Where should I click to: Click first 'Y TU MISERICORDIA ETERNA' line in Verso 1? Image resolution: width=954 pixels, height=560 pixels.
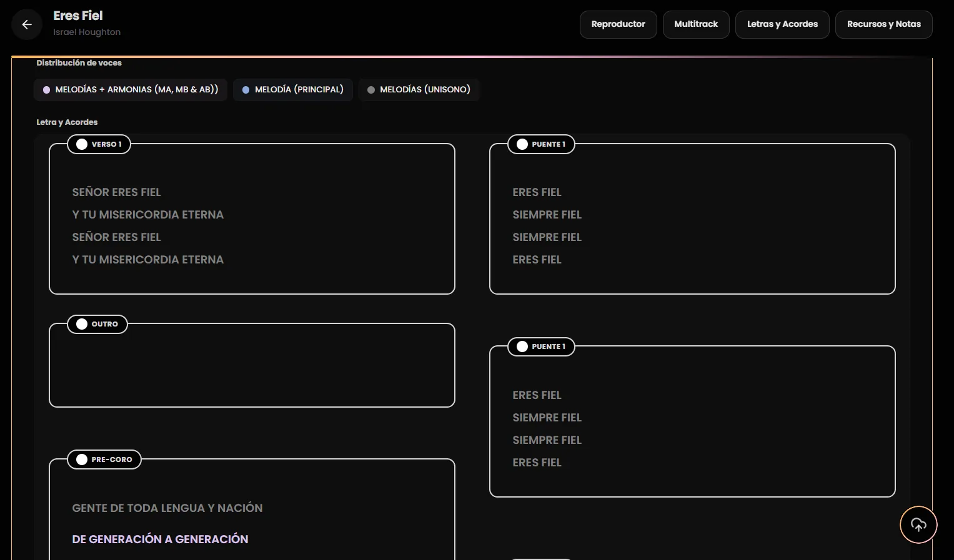[x=148, y=215]
